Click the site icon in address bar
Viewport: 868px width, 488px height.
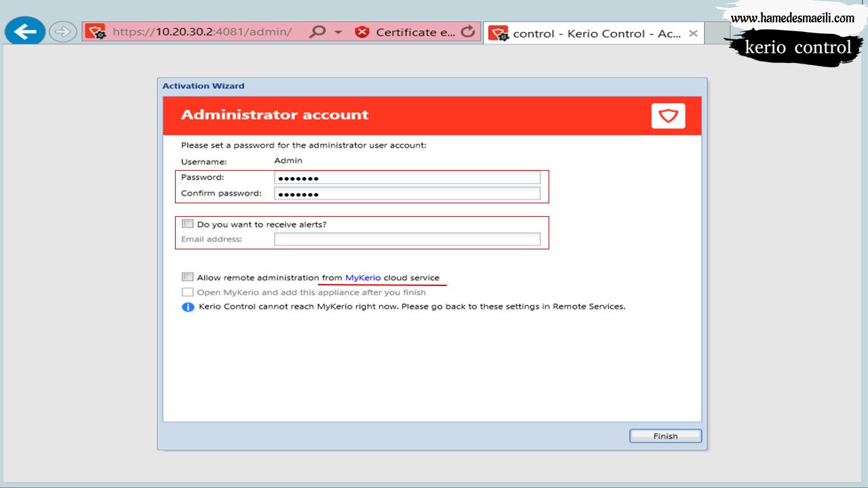pyautogui.click(x=97, y=32)
